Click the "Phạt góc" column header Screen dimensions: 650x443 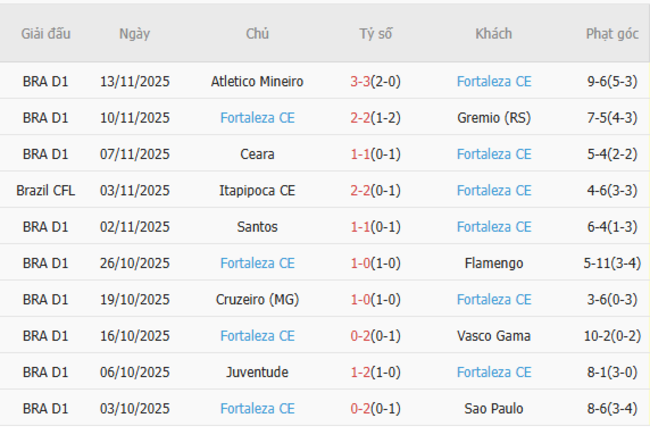612,33
